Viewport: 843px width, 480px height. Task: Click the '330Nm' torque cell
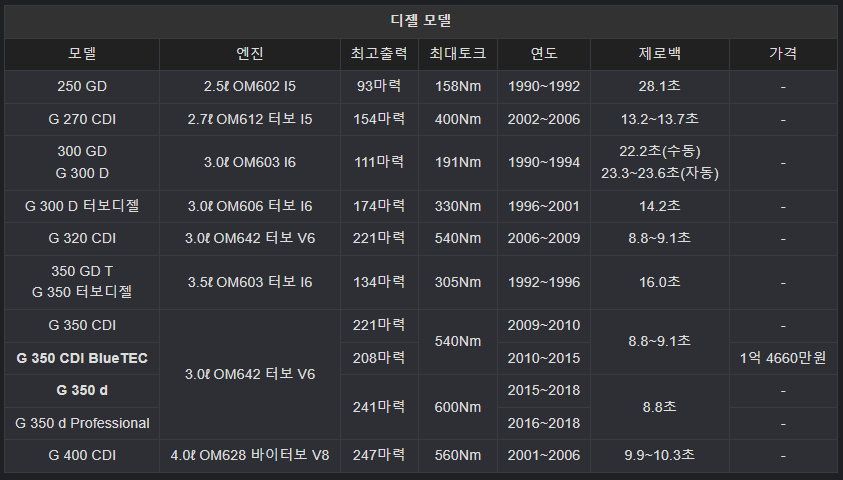tap(458, 206)
